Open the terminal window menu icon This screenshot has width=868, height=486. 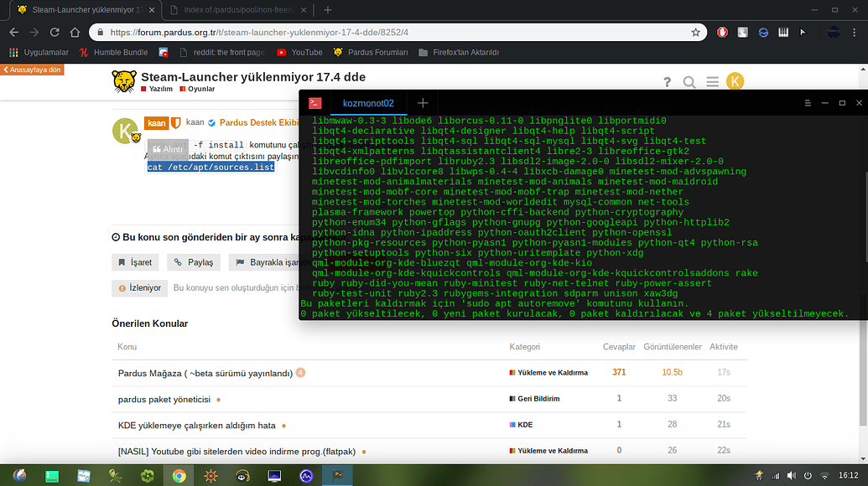coord(313,103)
